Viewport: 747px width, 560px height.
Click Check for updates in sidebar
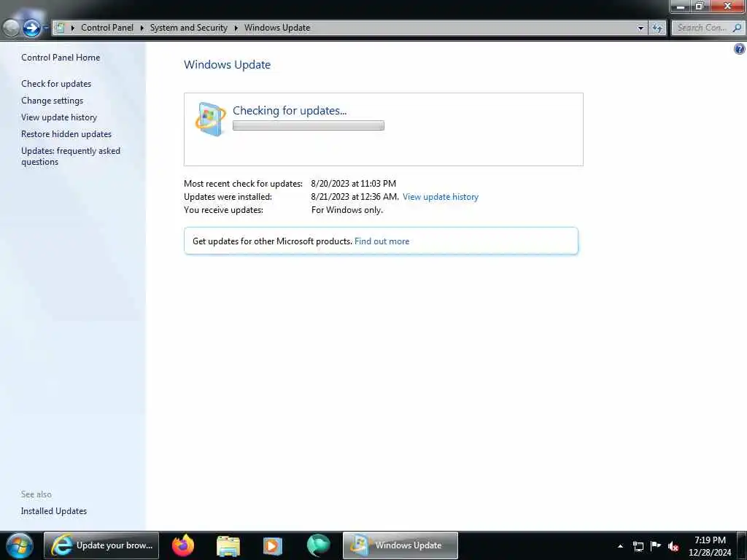point(56,84)
